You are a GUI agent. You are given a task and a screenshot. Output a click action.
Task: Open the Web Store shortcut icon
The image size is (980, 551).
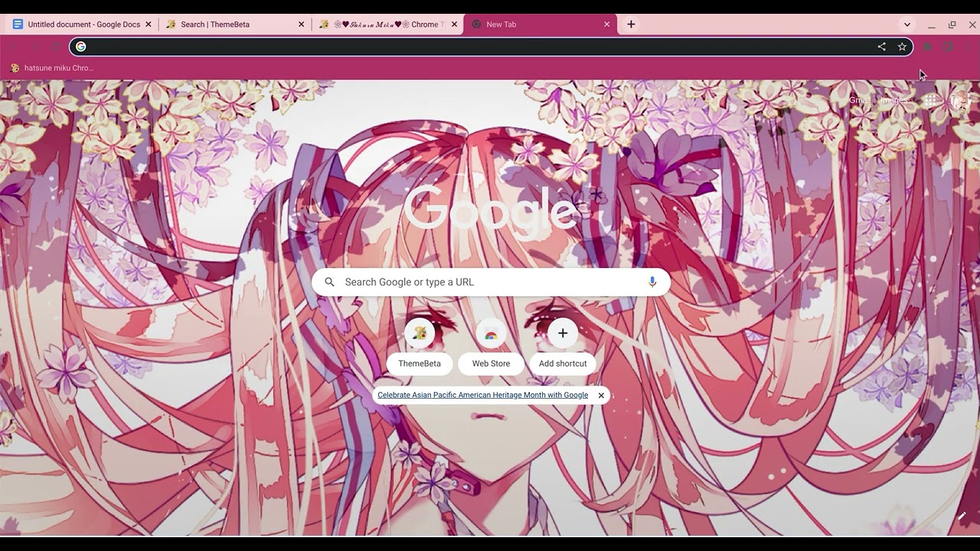tap(491, 333)
